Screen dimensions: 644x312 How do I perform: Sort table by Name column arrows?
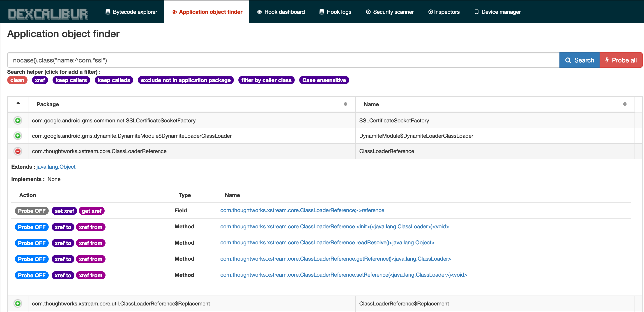coord(625,104)
